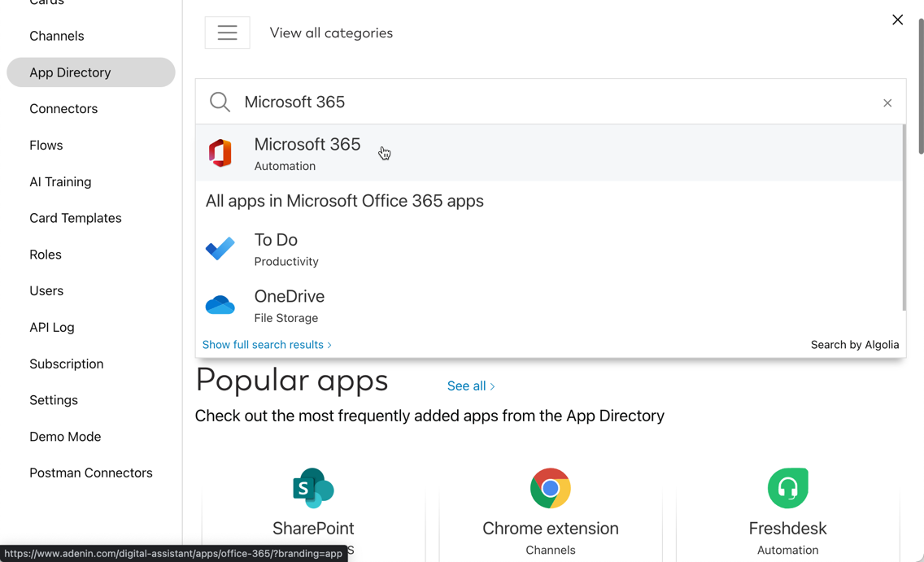Click See all popular apps
Screen dimensions: 924x562
coord(471,386)
